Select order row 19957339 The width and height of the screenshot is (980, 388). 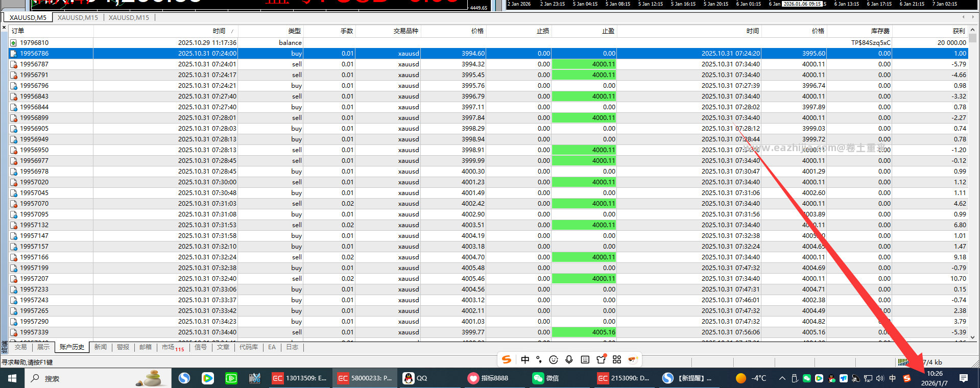coord(488,332)
